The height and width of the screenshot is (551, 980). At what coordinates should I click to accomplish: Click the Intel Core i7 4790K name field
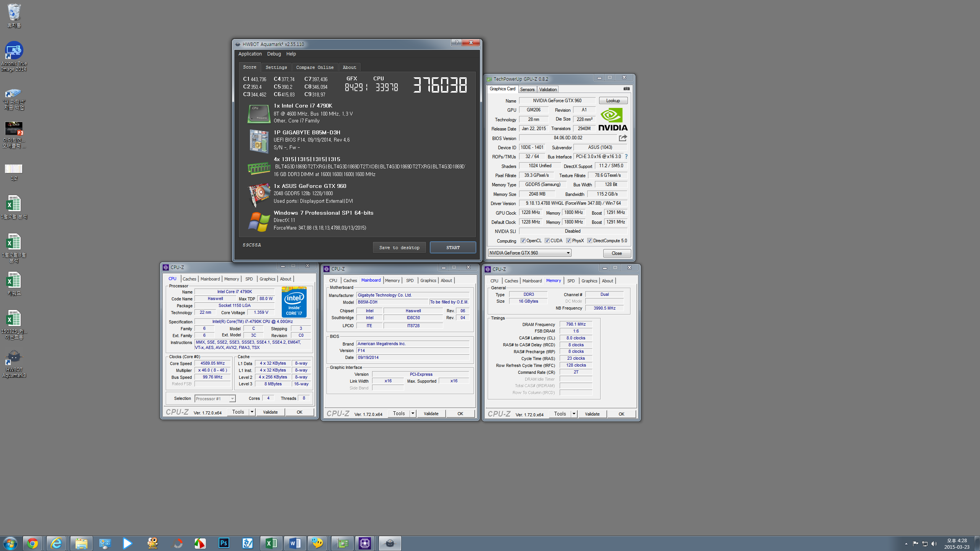235,292
